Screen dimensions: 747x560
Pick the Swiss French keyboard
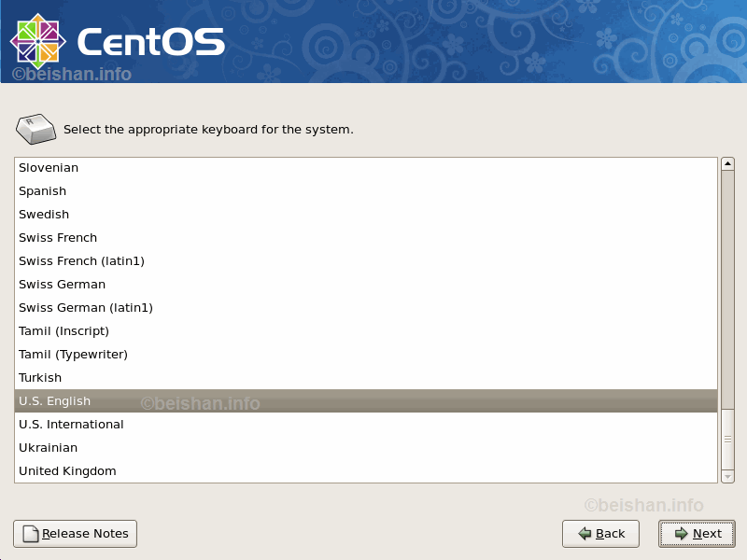click(58, 238)
